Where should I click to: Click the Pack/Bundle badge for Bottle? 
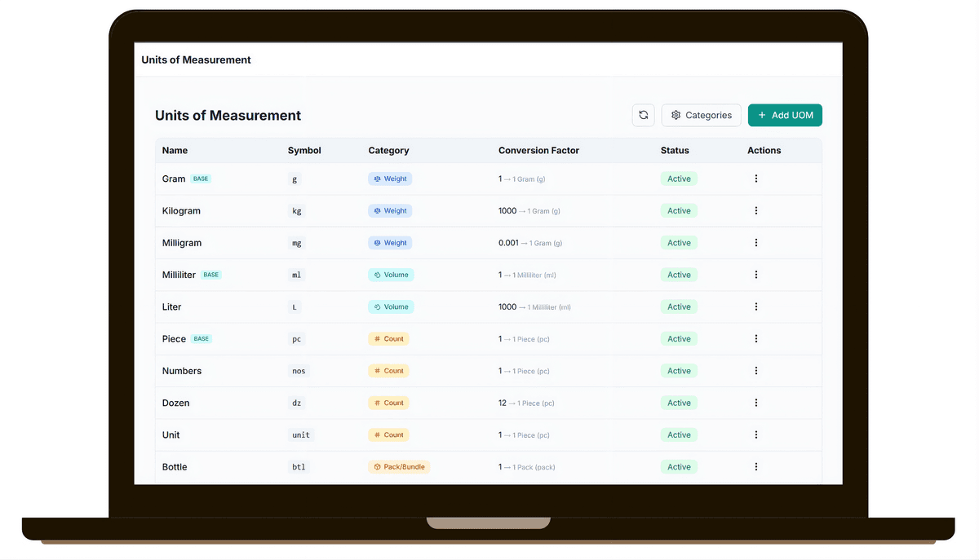coord(399,467)
